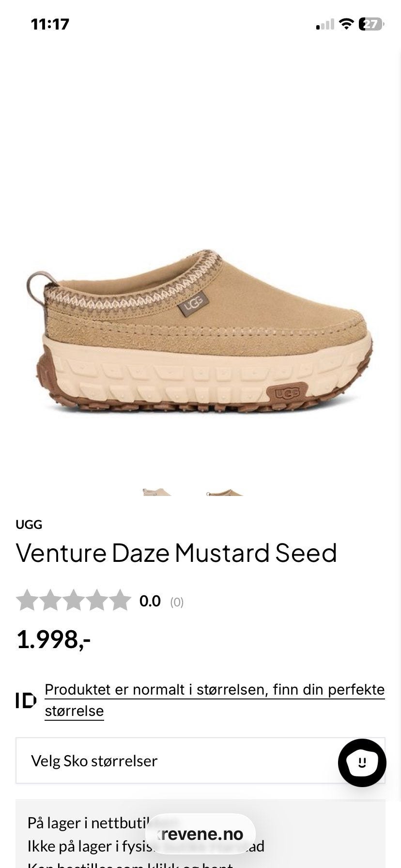This screenshot has width=401, height=868.
Task: Tap the Venture Daze Mustard Seed title
Action: pos(176,553)
